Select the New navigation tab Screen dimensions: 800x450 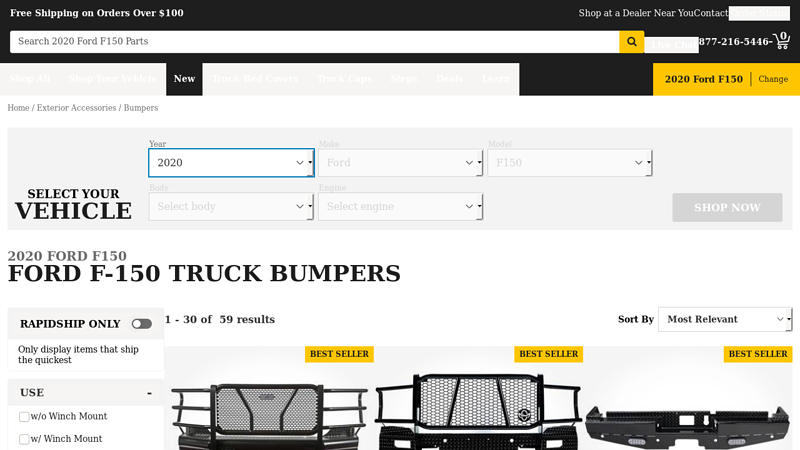[x=184, y=79]
